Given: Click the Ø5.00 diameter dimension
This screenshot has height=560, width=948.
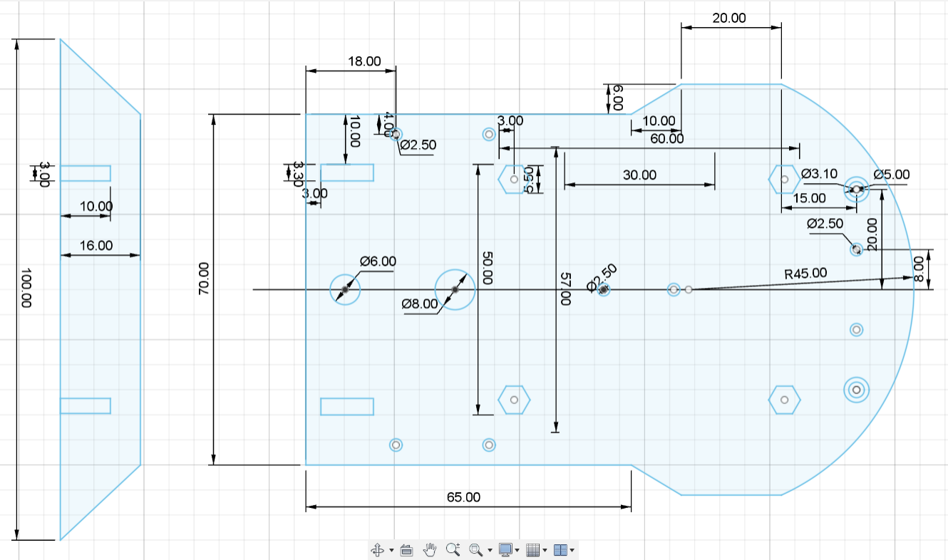Looking at the screenshot, I should tap(892, 175).
